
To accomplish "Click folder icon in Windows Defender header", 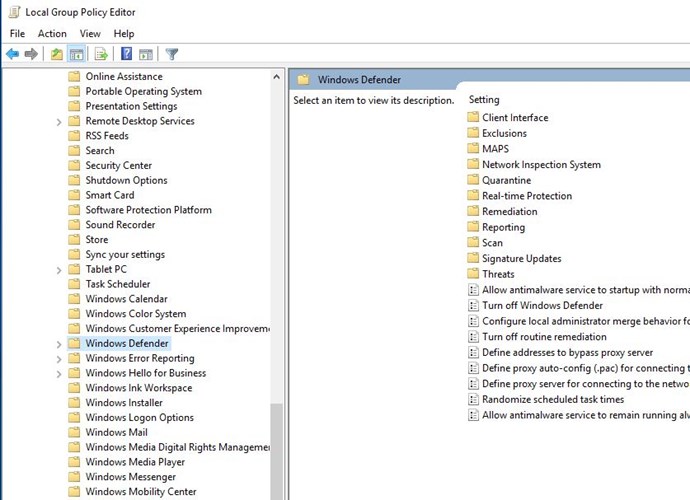I will (x=303, y=80).
